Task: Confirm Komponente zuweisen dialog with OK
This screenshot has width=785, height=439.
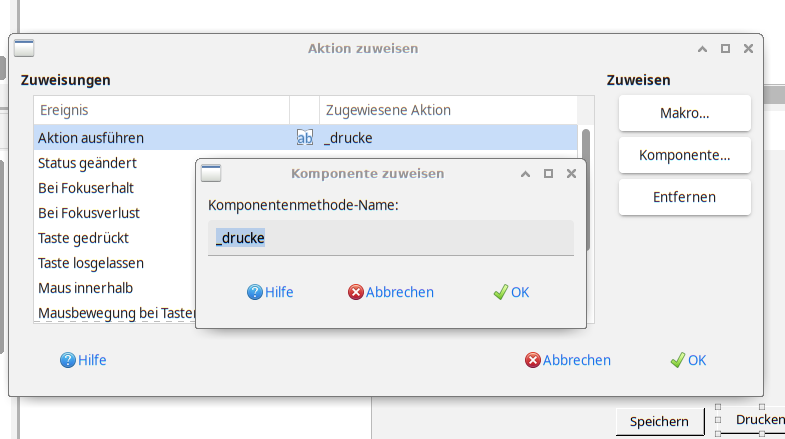Action: tap(511, 292)
